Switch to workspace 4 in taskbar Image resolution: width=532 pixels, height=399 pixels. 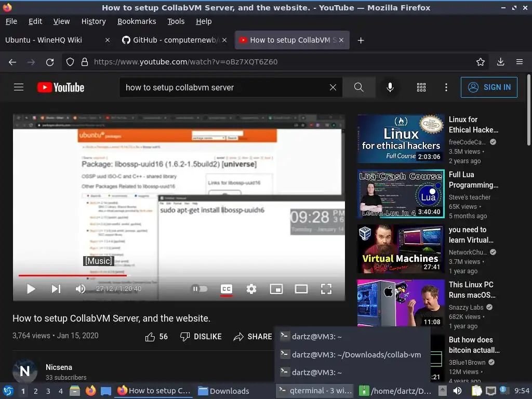[x=61, y=391]
